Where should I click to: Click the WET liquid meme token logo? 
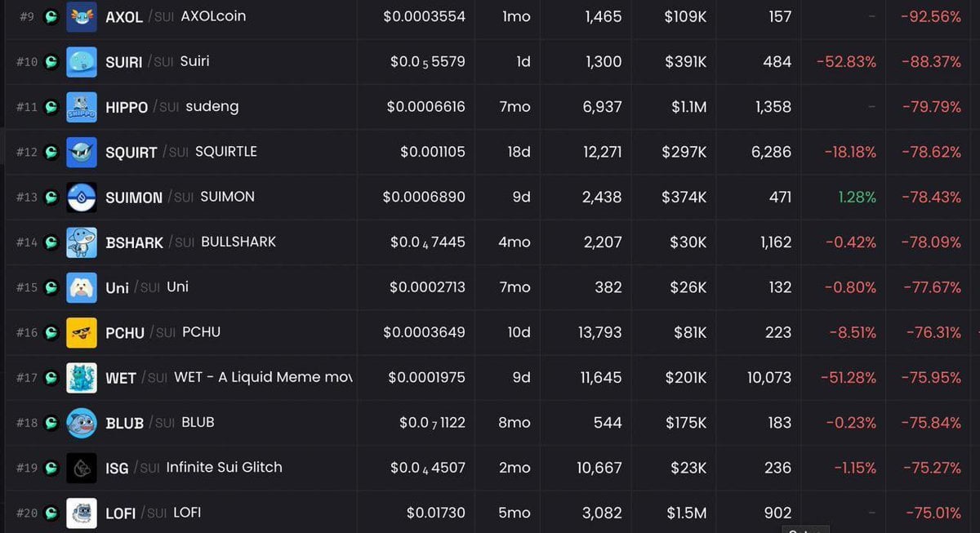(82, 377)
